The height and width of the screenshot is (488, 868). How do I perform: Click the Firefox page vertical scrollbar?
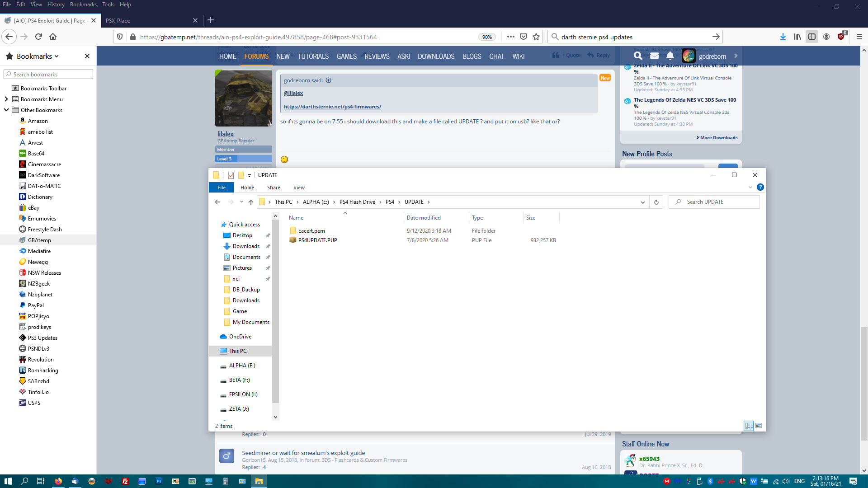click(864, 384)
